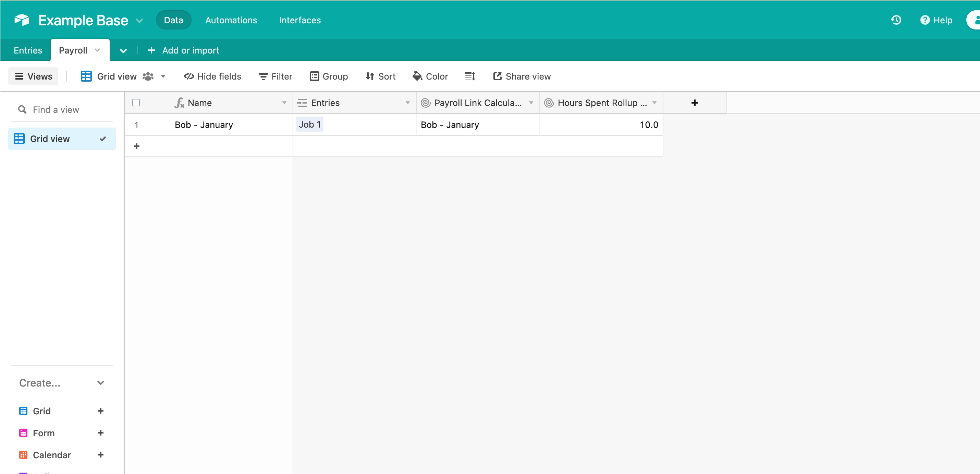The width and height of the screenshot is (980, 474).
Task: Click the add field plus icon
Action: pos(694,103)
